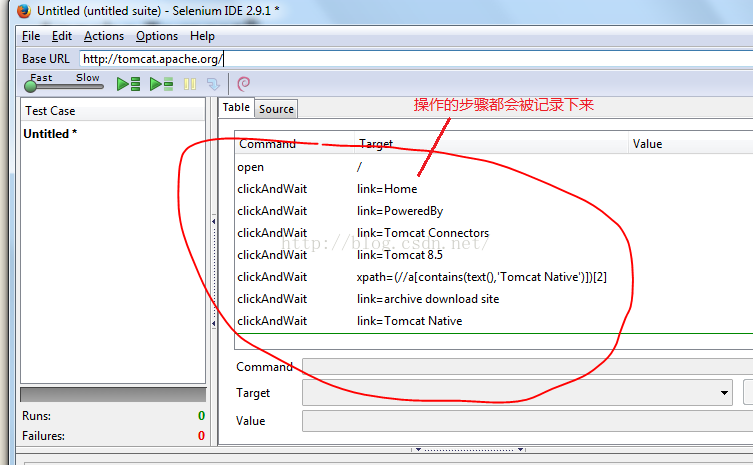Select the link=Tomcat 8.5 row
Viewport: 753px width, 465px height.
click(x=494, y=255)
